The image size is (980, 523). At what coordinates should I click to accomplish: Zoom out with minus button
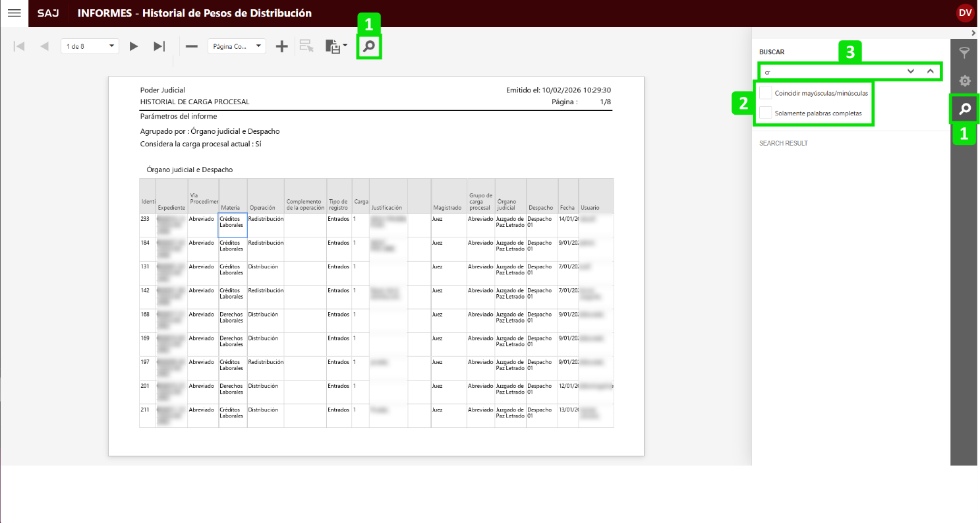[x=192, y=46]
